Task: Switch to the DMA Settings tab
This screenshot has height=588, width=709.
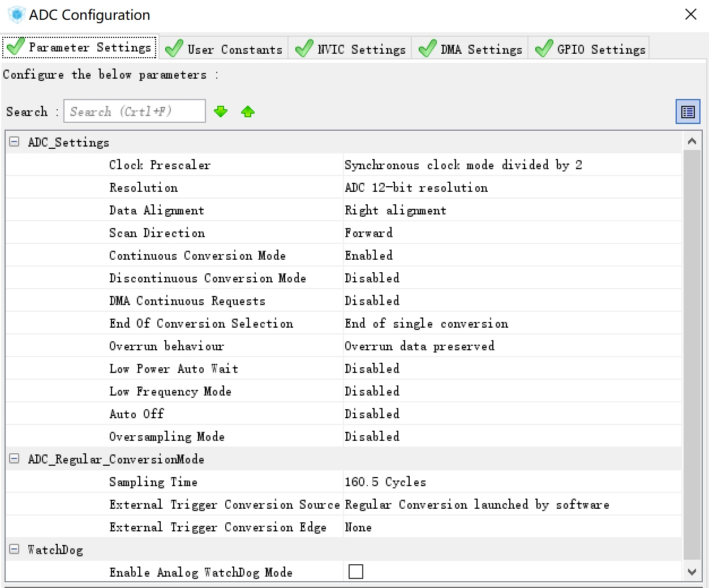Action: pos(470,49)
